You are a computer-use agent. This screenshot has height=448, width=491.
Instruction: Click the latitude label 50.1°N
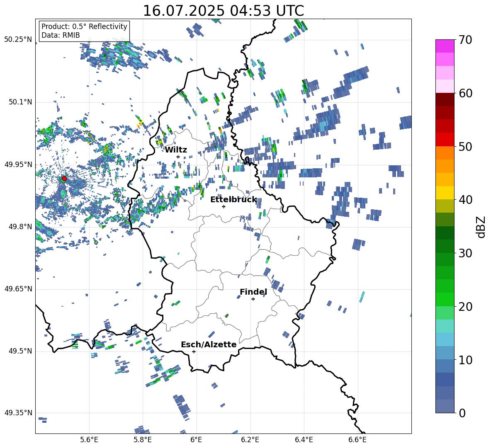click(20, 102)
